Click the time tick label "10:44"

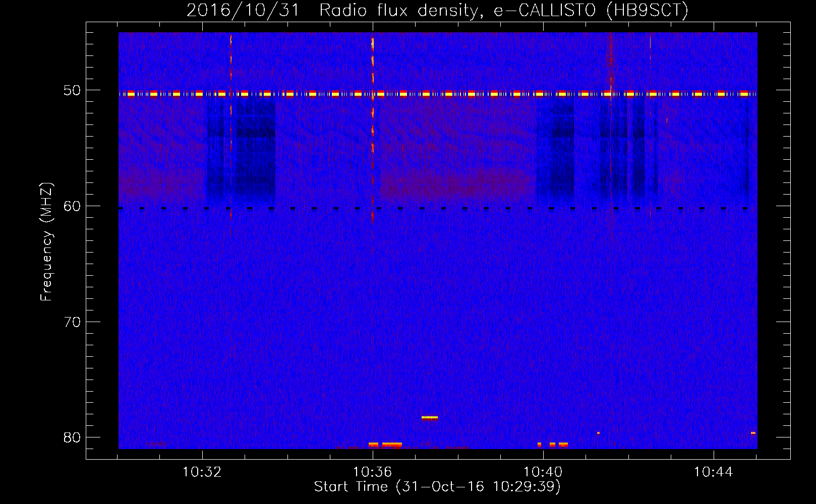pyautogui.click(x=714, y=472)
